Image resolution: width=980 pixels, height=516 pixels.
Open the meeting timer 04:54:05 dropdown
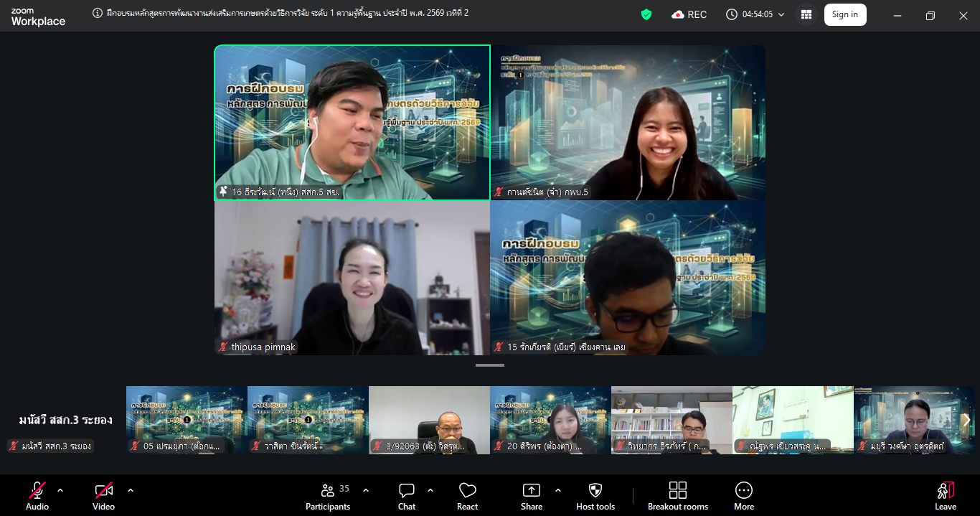(x=756, y=14)
